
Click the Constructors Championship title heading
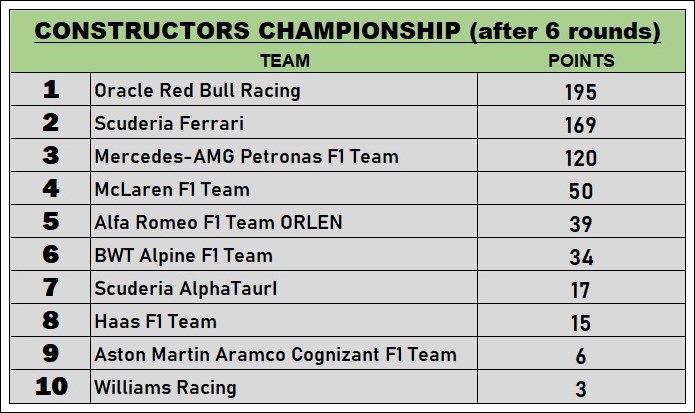coord(348,31)
